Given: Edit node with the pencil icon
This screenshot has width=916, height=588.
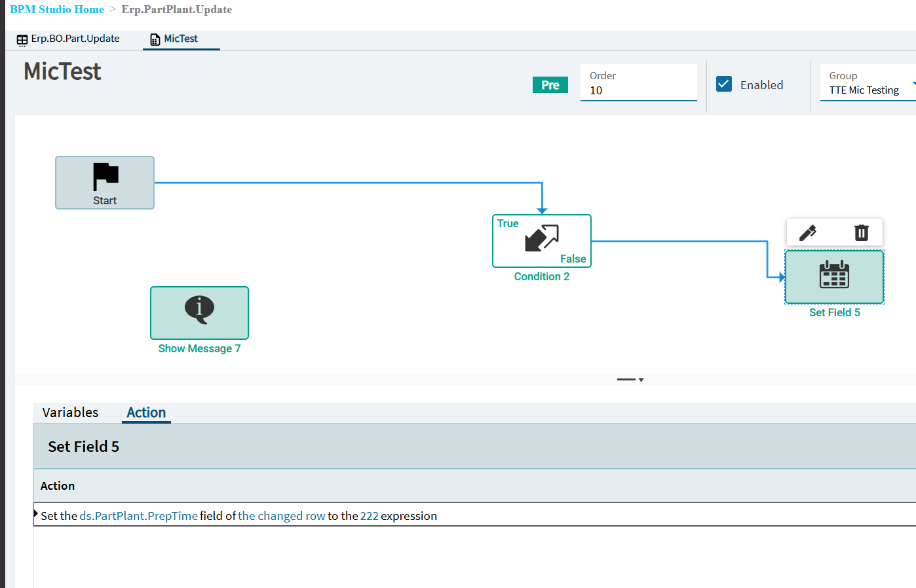Looking at the screenshot, I should point(808,232).
